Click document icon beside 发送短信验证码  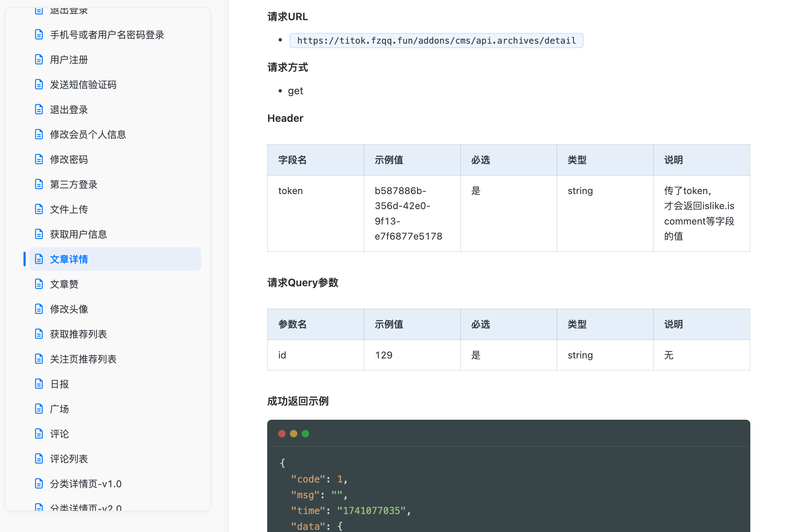[x=39, y=84]
